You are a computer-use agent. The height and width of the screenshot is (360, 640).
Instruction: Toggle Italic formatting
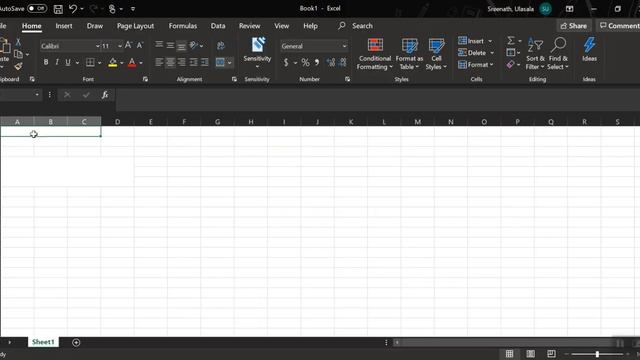57,62
